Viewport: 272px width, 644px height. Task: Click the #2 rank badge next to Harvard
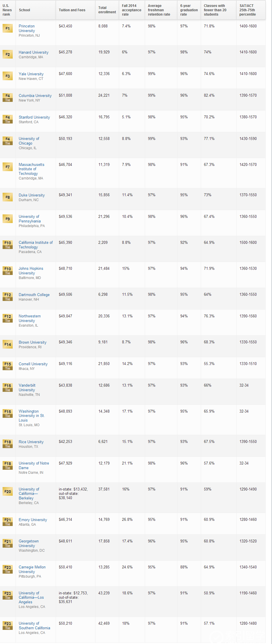coord(7,54)
